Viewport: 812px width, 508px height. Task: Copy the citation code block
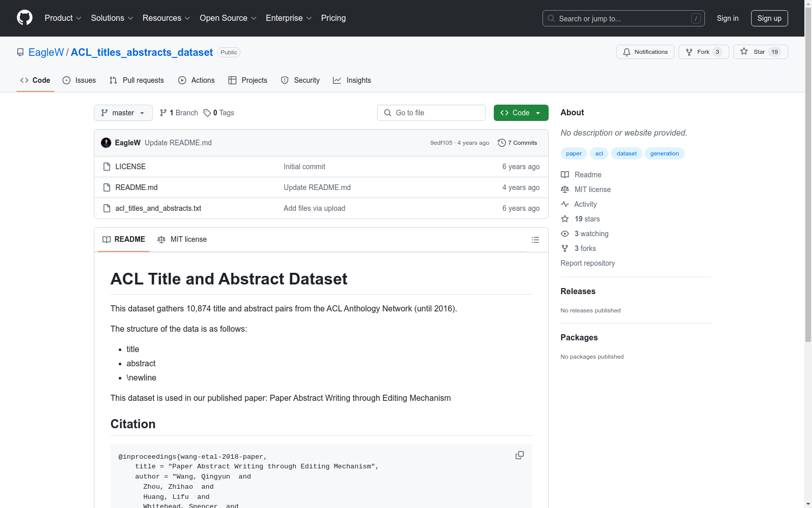click(520, 455)
